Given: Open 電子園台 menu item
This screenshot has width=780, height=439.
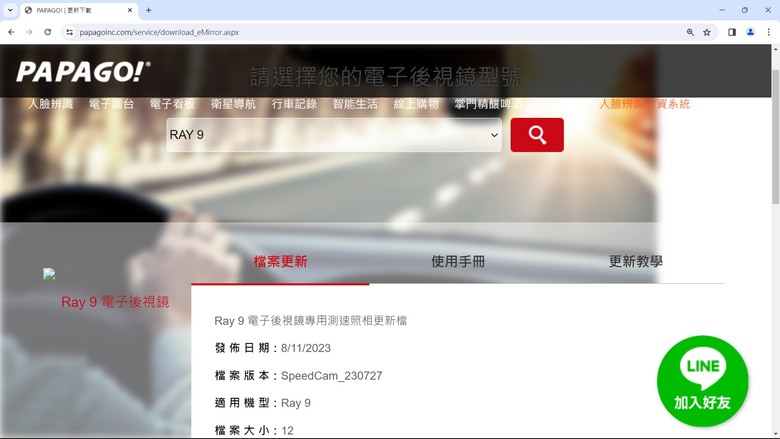Looking at the screenshot, I should point(111,104).
